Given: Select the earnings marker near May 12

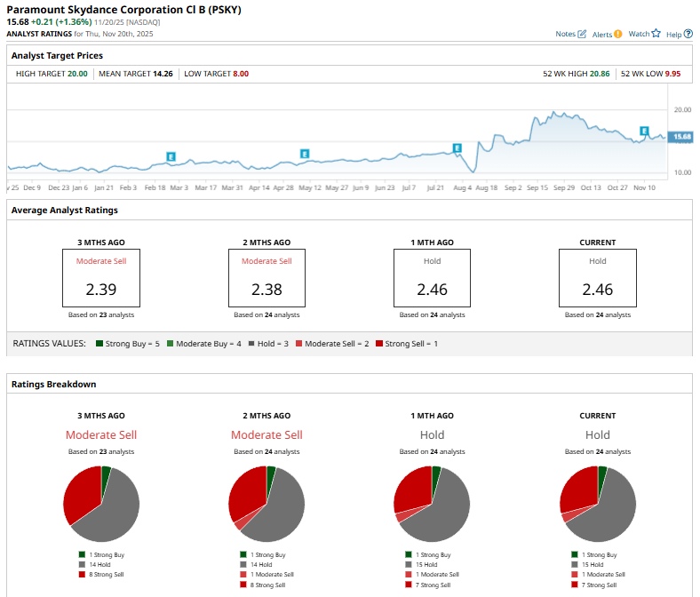Looking at the screenshot, I should point(305,154).
